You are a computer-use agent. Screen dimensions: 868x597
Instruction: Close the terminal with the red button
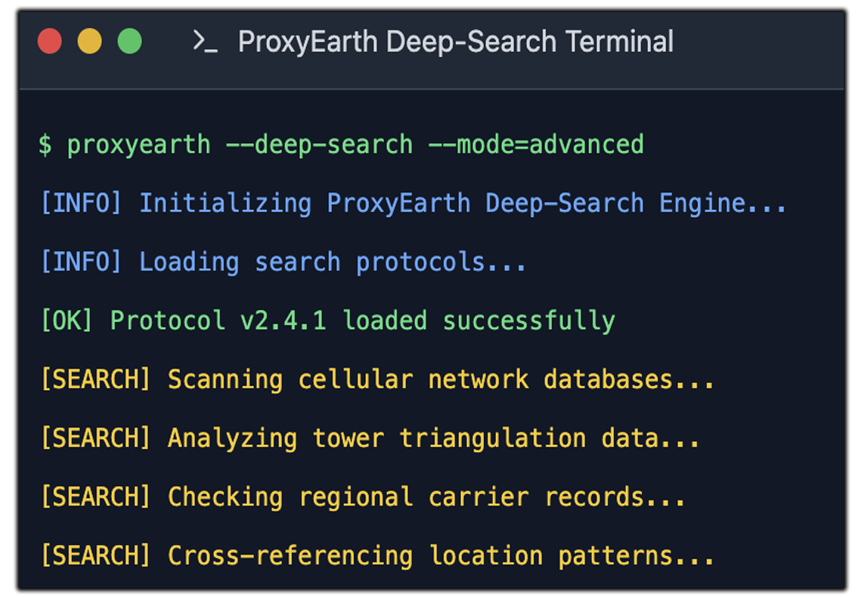(50, 42)
